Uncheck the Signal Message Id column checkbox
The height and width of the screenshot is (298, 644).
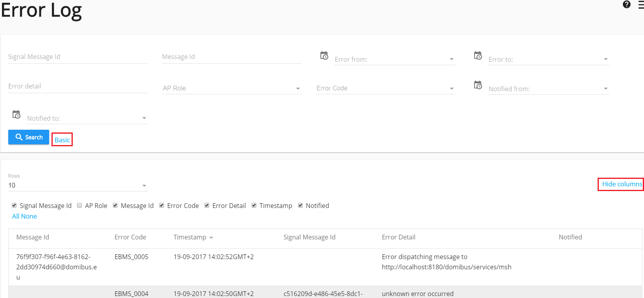coord(14,206)
